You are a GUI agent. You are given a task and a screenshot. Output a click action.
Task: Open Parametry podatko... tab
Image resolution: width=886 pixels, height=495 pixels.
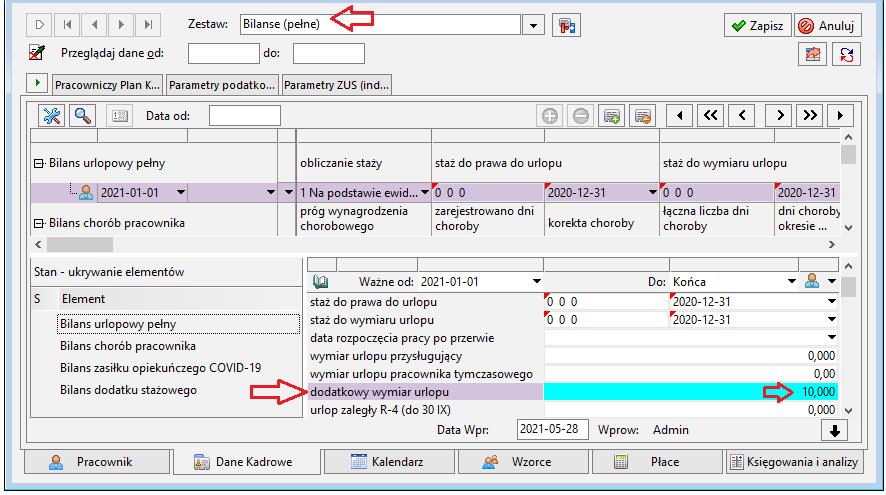point(222,85)
